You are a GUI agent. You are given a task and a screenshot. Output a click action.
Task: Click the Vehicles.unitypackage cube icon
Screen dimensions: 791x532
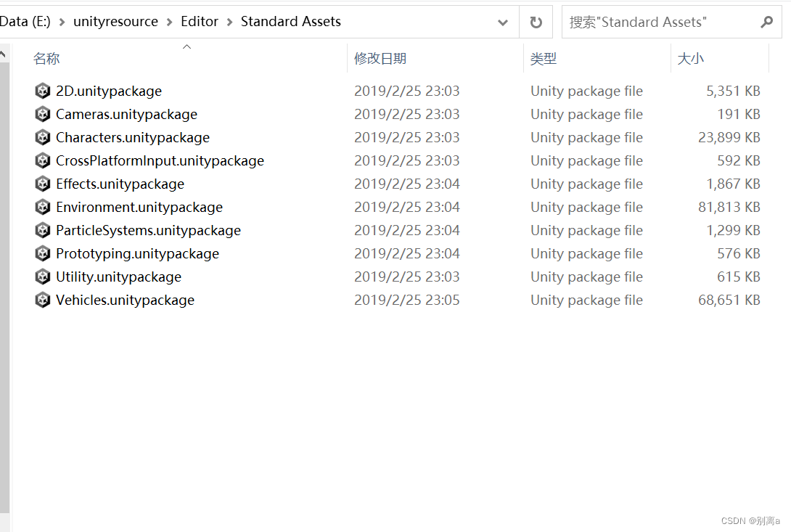pyautogui.click(x=42, y=300)
